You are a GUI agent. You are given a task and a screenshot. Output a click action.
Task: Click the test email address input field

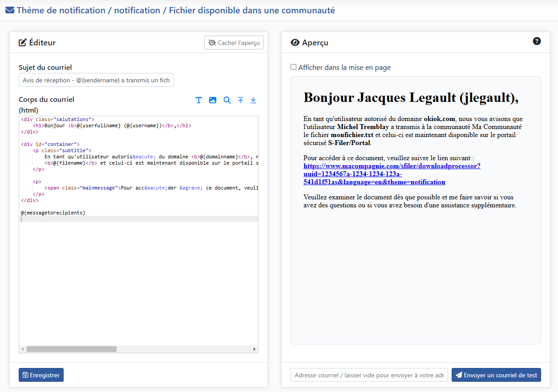click(x=369, y=375)
